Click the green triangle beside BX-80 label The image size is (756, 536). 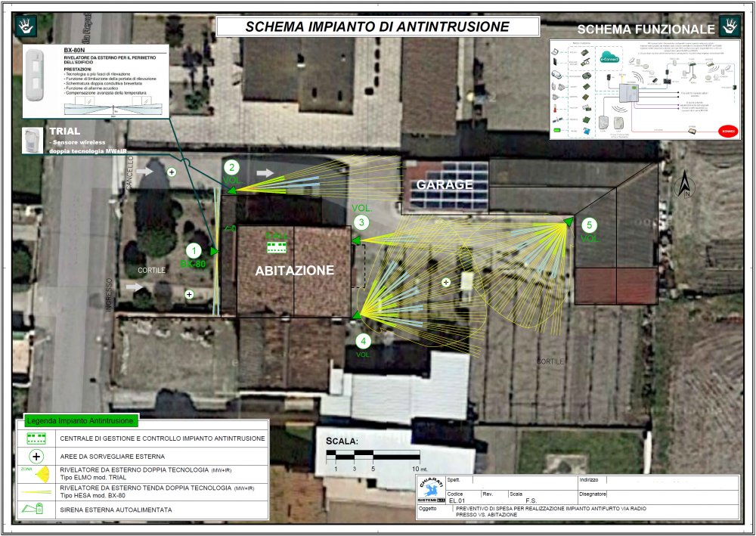pyautogui.click(x=214, y=251)
